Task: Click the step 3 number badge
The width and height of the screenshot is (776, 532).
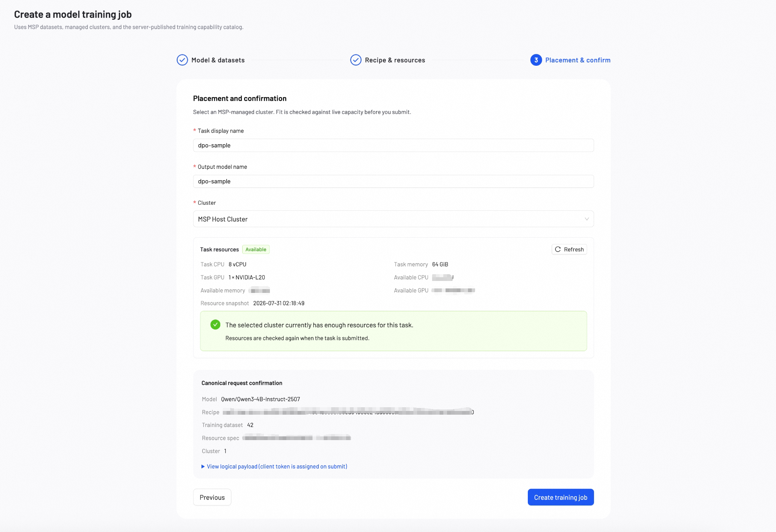Action: click(536, 60)
